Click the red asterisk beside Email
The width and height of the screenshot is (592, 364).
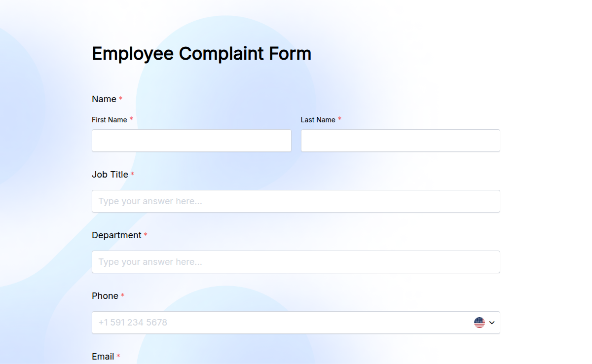click(x=118, y=356)
